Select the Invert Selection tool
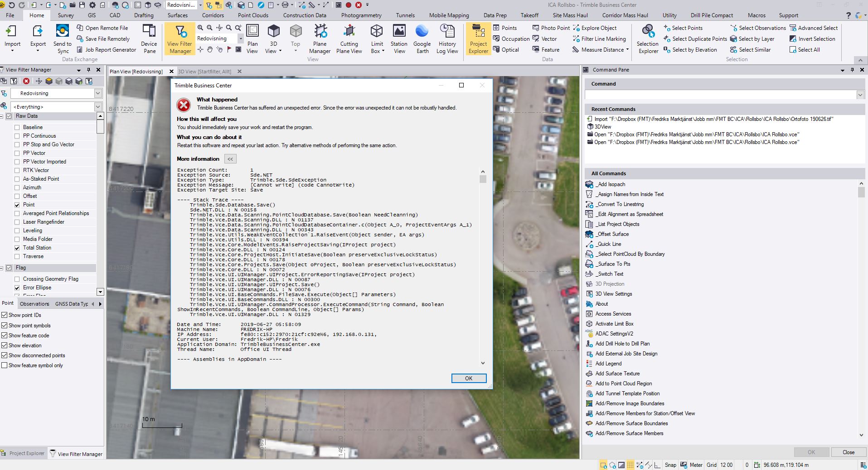The width and height of the screenshot is (868, 470). pyautogui.click(x=813, y=38)
